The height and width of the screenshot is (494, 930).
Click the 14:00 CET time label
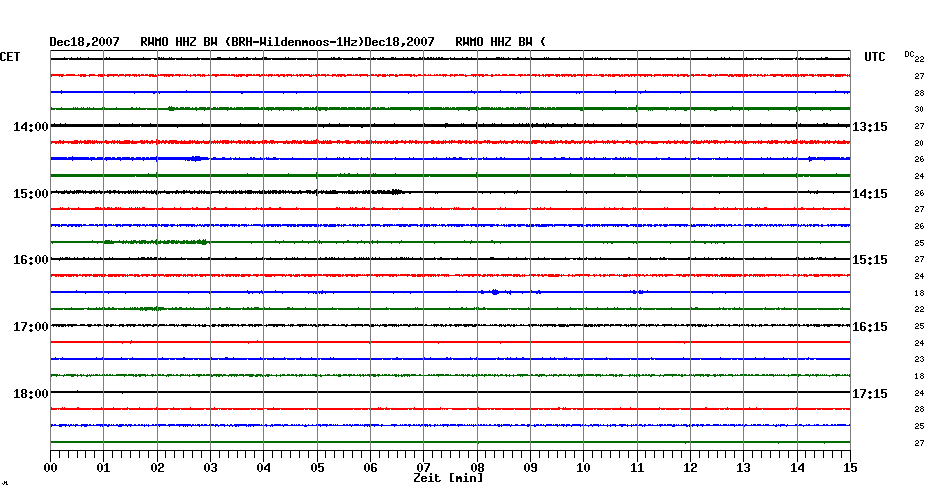[x=31, y=127]
